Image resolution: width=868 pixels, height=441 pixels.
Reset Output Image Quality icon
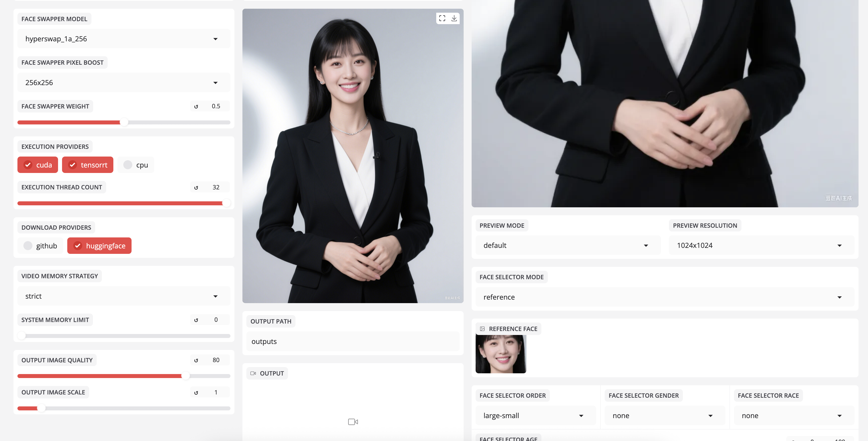pyautogui.click(x=196, y=360)
